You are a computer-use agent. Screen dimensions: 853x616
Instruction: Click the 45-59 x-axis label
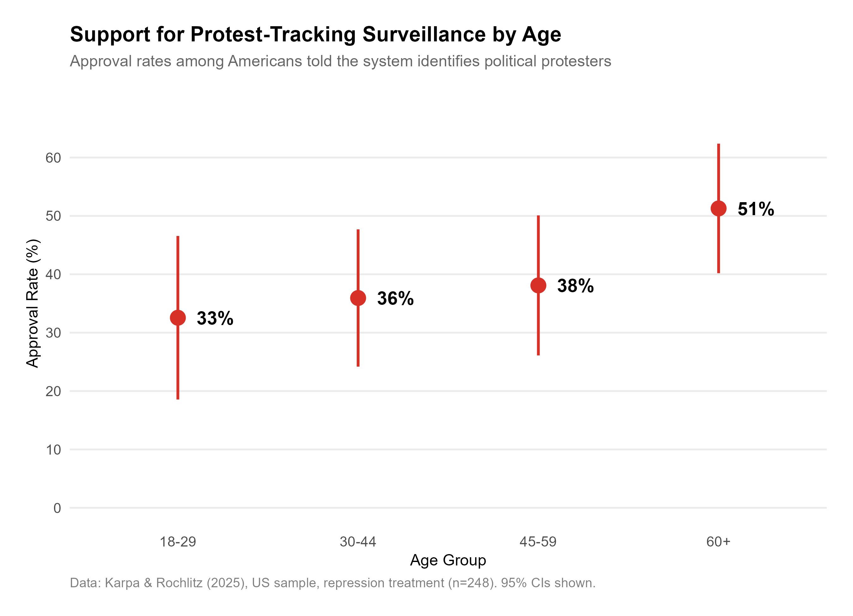pyautogui.click(x=538, y=542)
